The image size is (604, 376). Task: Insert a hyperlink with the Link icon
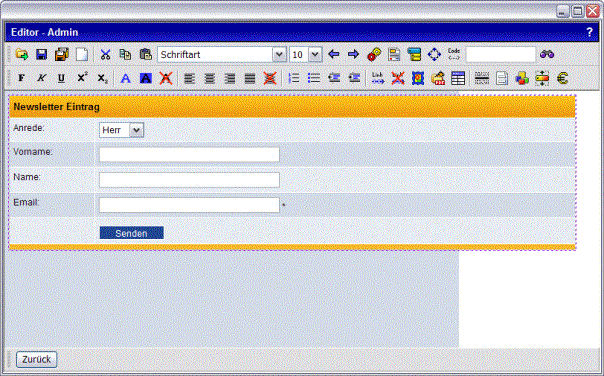(x=378, y=78)
